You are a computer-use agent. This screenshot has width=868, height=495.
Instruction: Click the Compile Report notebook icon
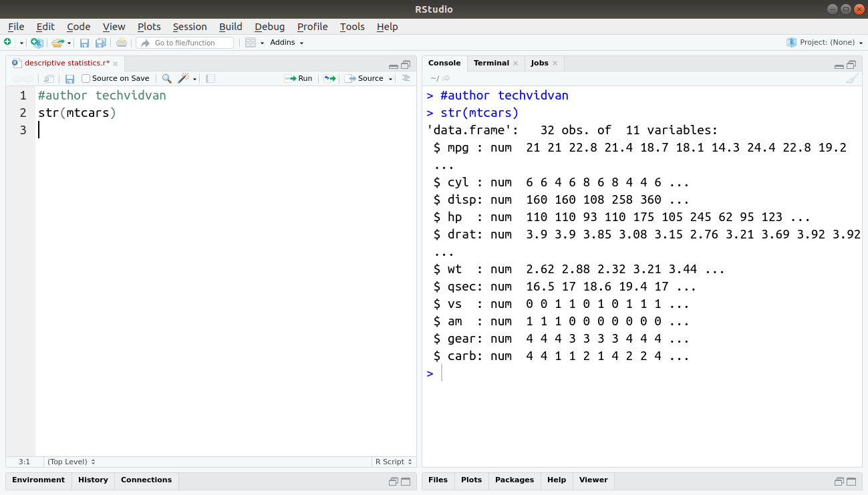(210, 78)
